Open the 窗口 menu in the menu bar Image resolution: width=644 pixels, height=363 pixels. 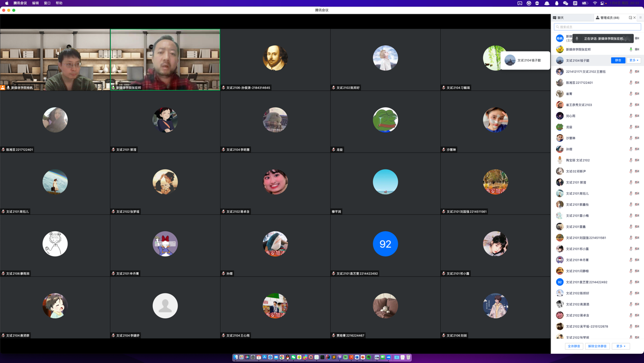pos(47,3)
